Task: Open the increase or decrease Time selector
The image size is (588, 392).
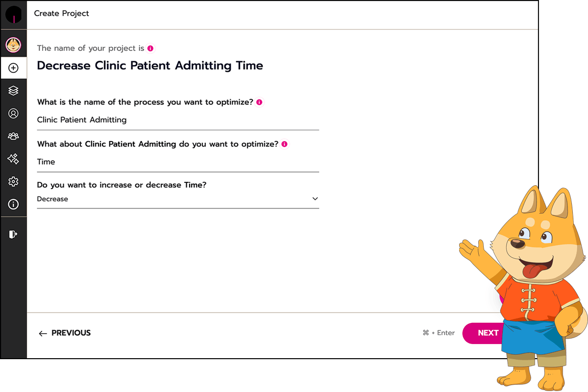Action: (178, 199)
